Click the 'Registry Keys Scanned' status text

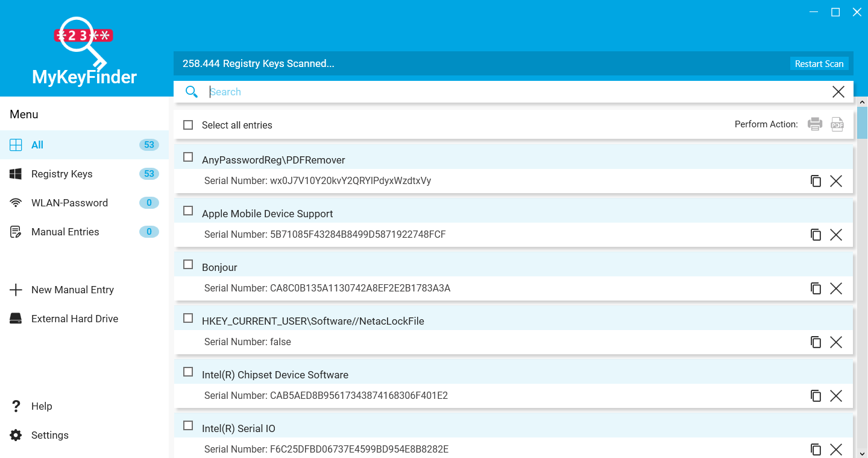tap(259, 63)
